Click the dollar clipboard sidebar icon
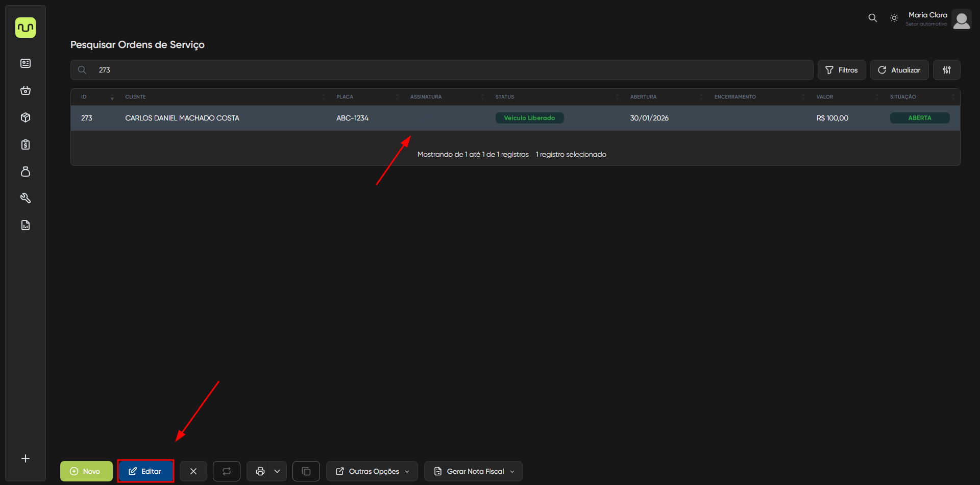Viewport: 980px width, 485px height. pyautogui.click(x=26, y=144)
